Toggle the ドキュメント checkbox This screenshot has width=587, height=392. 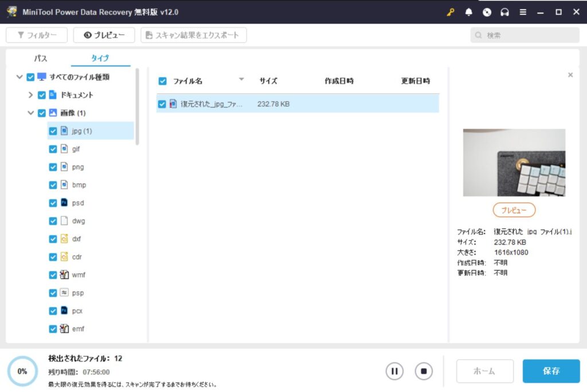pyautogui.click(x=41, y=95)
